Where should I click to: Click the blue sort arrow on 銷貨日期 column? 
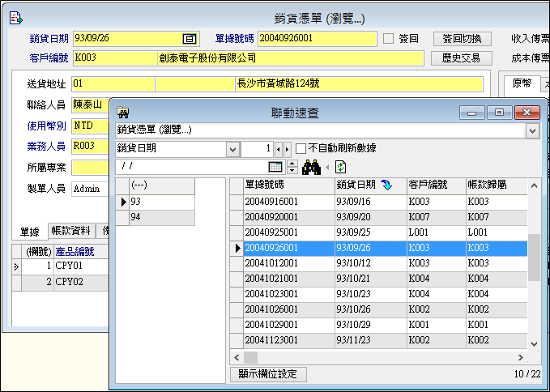[x=387, y=185]
